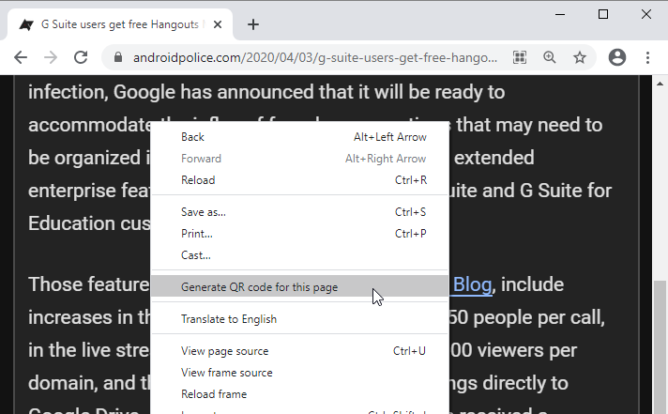Open Chrome's three-dot menu
This screenshot has height=414, width=668.
click(648, 57)
